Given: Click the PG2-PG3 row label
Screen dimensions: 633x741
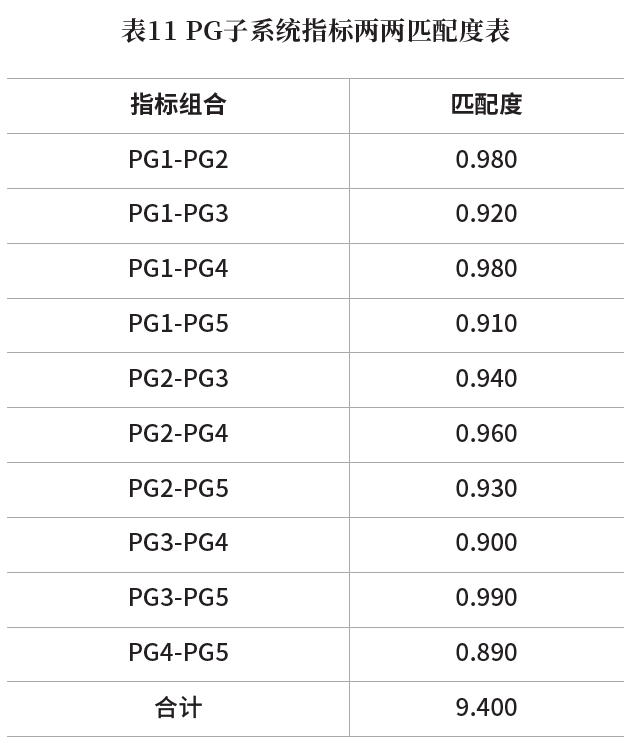Looking at the screenshot, I should point(178,379).
